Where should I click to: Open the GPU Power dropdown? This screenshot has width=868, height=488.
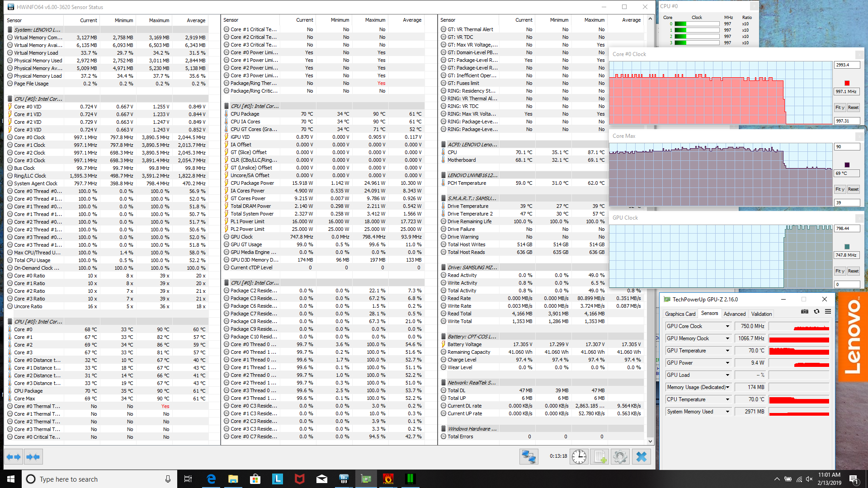(727, 363)
